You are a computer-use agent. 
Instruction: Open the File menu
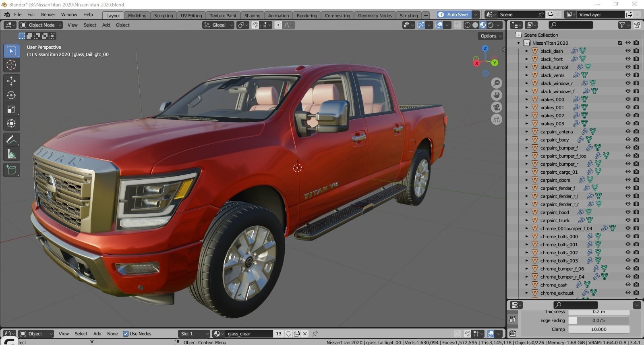click(18, 15)
